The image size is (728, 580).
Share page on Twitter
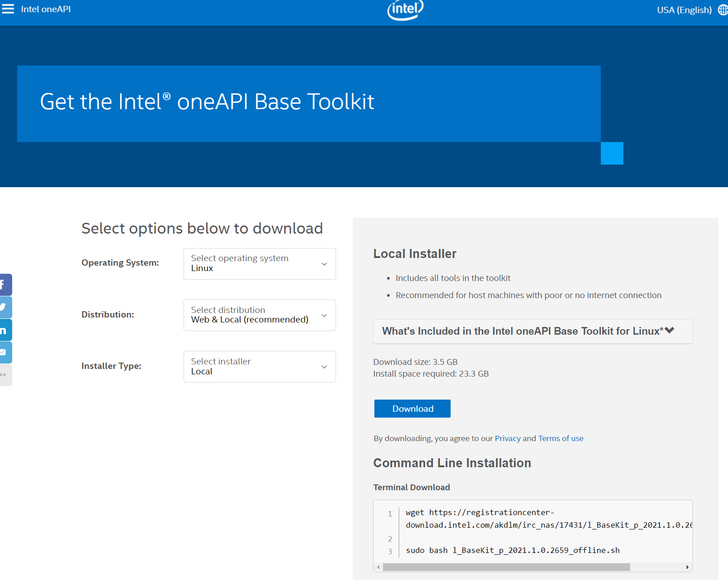6,307
